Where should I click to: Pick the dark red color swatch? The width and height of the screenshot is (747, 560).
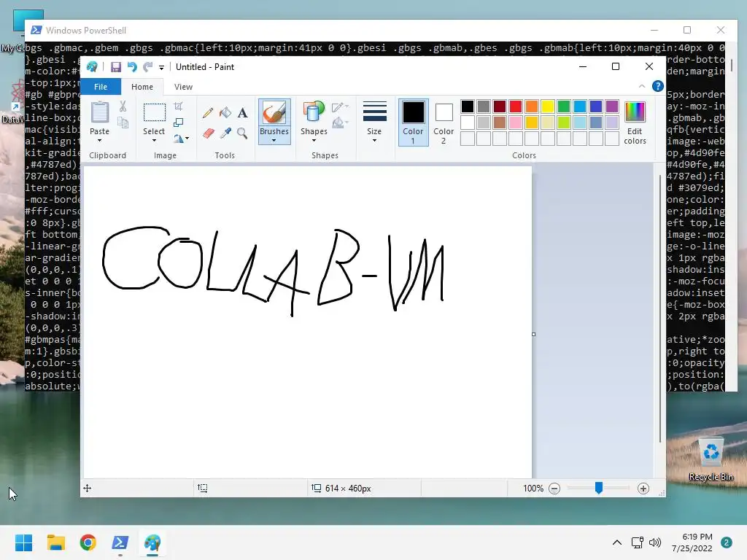(x=500, y=106)
